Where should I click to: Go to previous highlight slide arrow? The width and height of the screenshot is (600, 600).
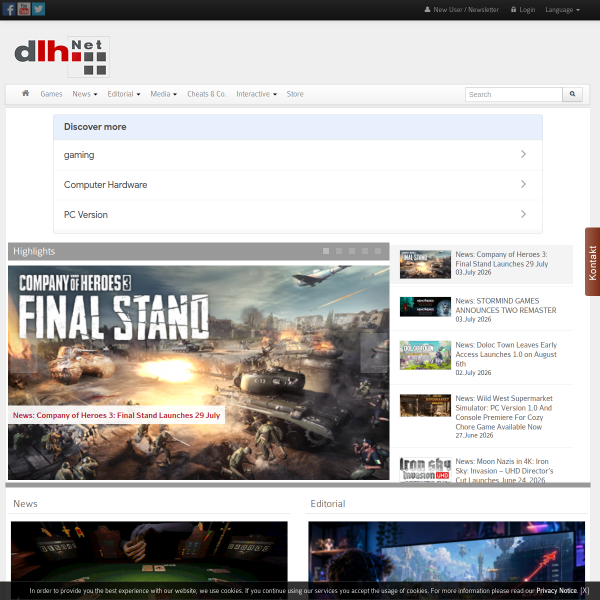coord(23,353)
